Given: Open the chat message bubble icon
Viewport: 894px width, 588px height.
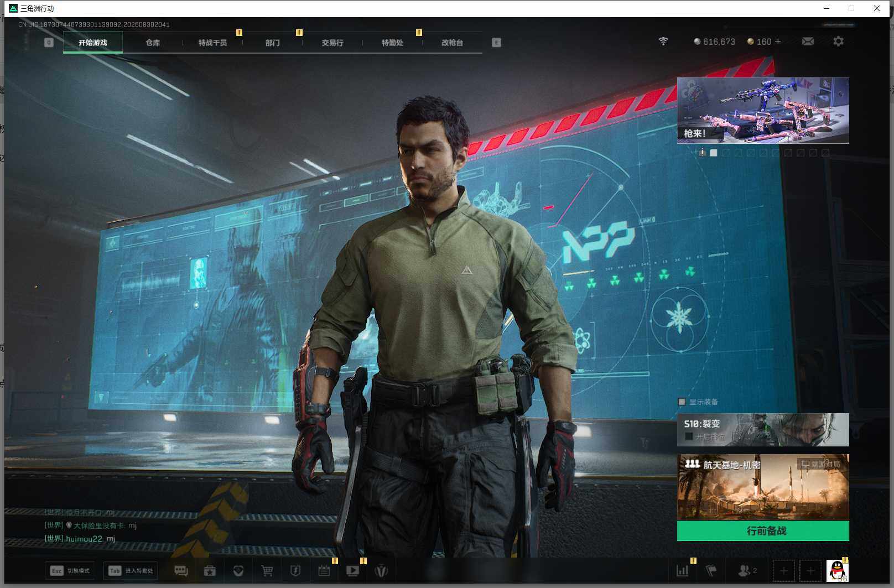Looking at the screenshot, I should point(181,571).
